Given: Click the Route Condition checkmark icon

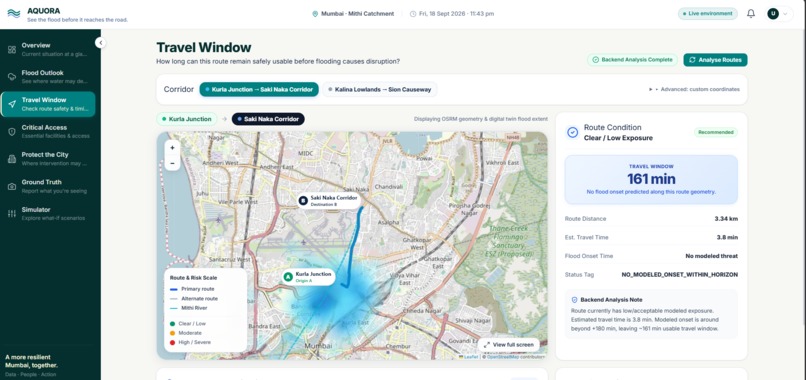Looking at the screenshot, I should [x=572, y=132].
